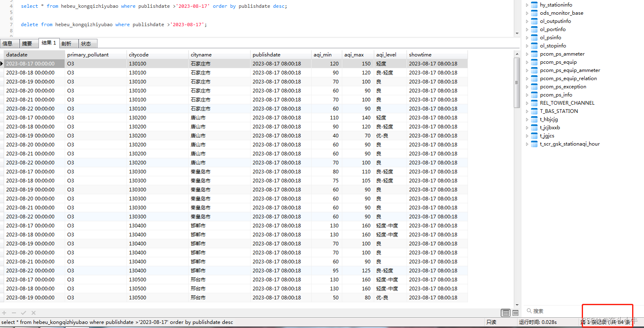
Task: Expand the ol_portinfo tree node
Action: click(x=527, y=29)
